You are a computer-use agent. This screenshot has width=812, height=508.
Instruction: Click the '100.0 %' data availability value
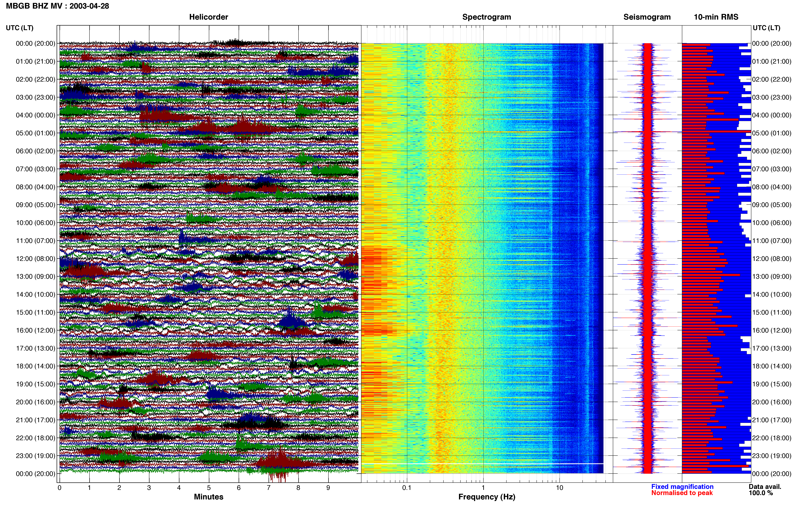click(761, 493)
